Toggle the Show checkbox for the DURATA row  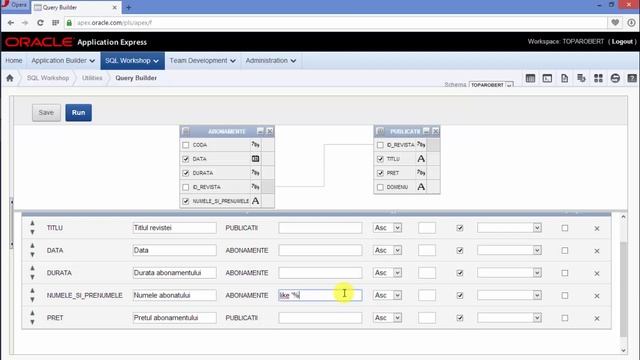click(460, 273)
